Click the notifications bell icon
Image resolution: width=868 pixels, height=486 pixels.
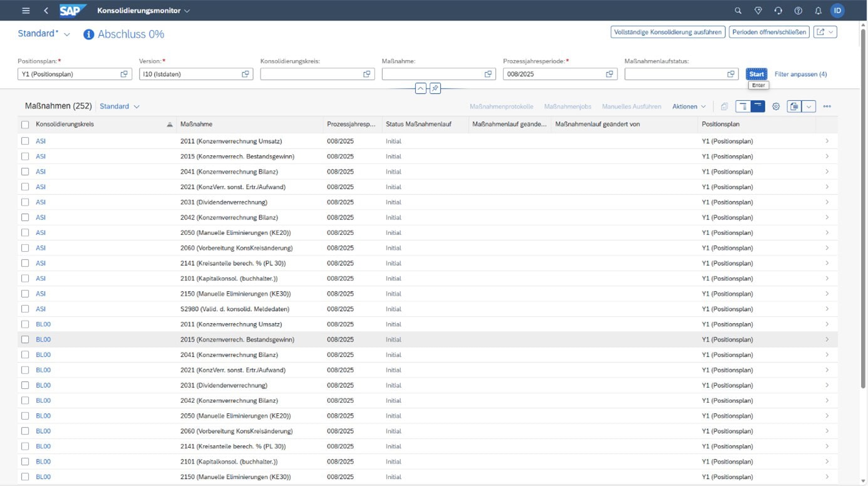[818, 11]
